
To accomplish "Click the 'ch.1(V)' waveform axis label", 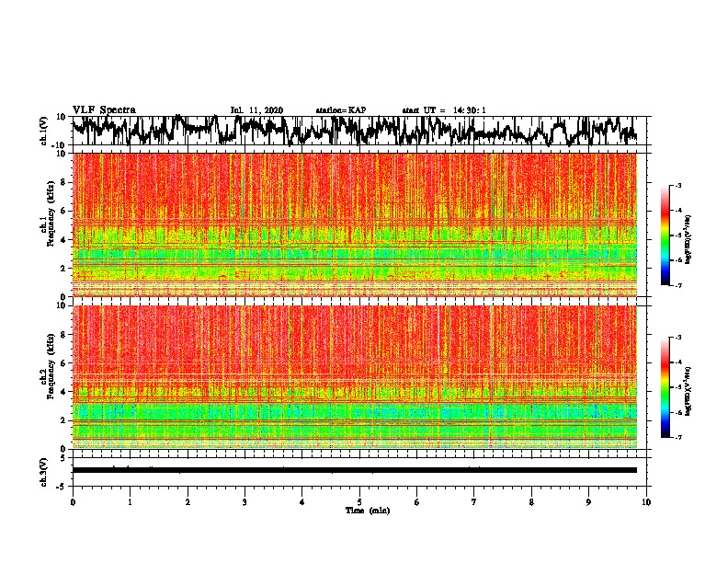I will pyautogui.click(x=43, y=131).
